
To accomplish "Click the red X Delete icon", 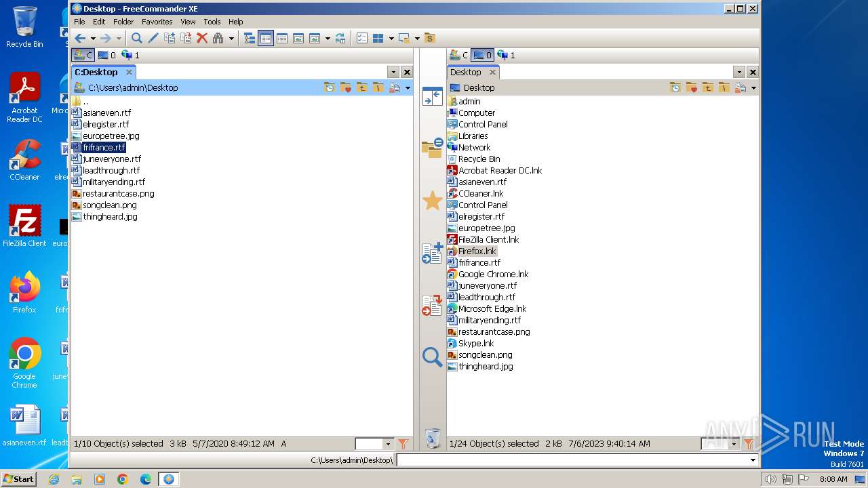I will (202, 39).
